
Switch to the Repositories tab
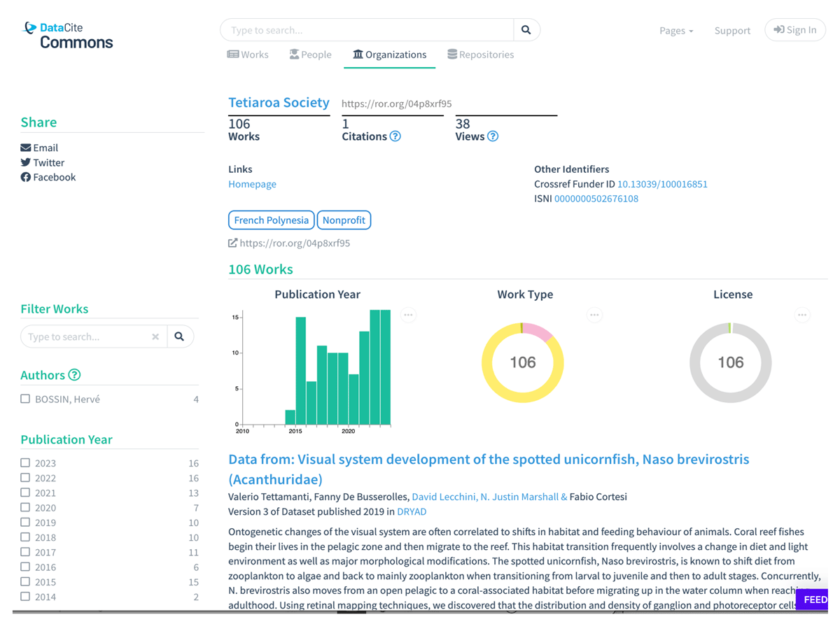click(x=480, y=55)
